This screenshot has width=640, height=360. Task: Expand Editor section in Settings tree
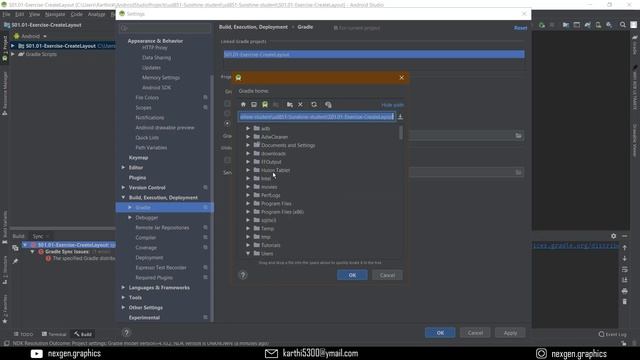(123, 167)
